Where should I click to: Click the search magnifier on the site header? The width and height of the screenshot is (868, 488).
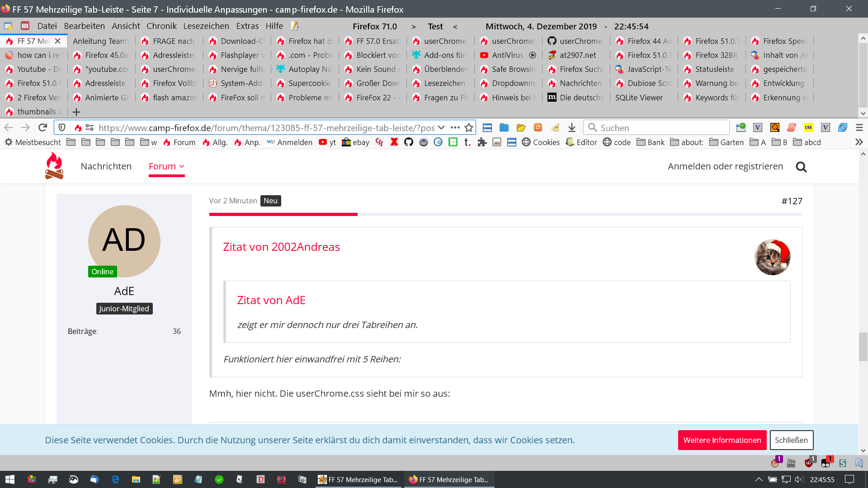click(x=801, y=167)
